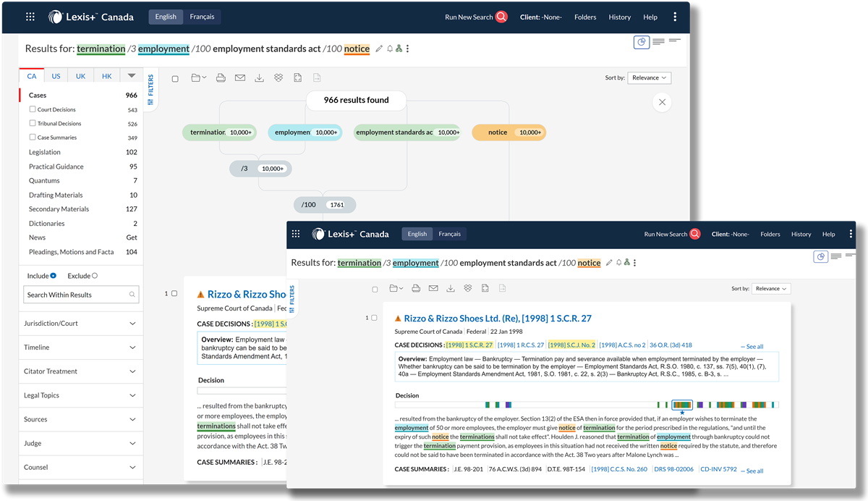Click the Dropbox icon in the front window toolbar
Image resolution: width=868 pixels, height=501 pixels.
[467, 288]
